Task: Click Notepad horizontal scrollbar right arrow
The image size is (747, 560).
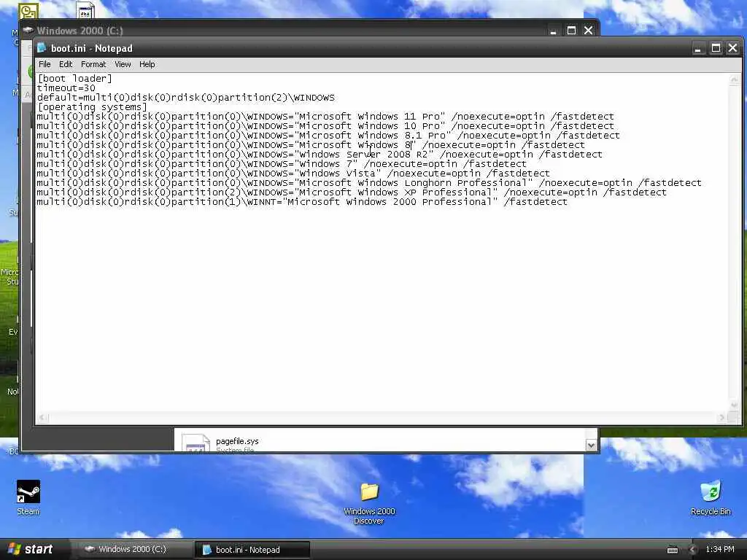Action: pos(722,418)
